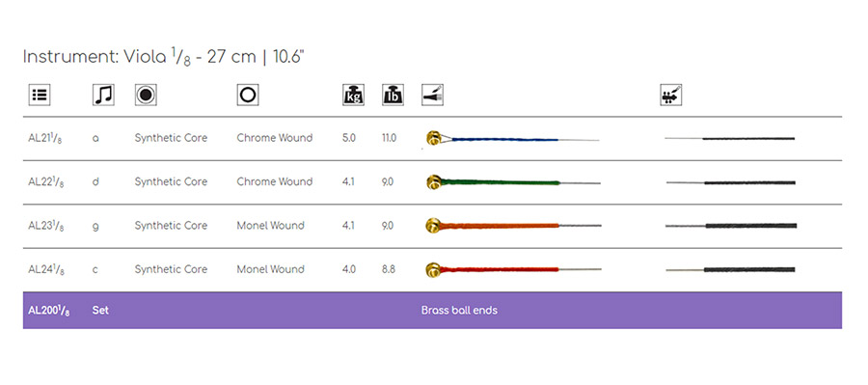868x385 pixels.
Task: Click the purple AL200 1/8 Set row
Action: point(432,310)
